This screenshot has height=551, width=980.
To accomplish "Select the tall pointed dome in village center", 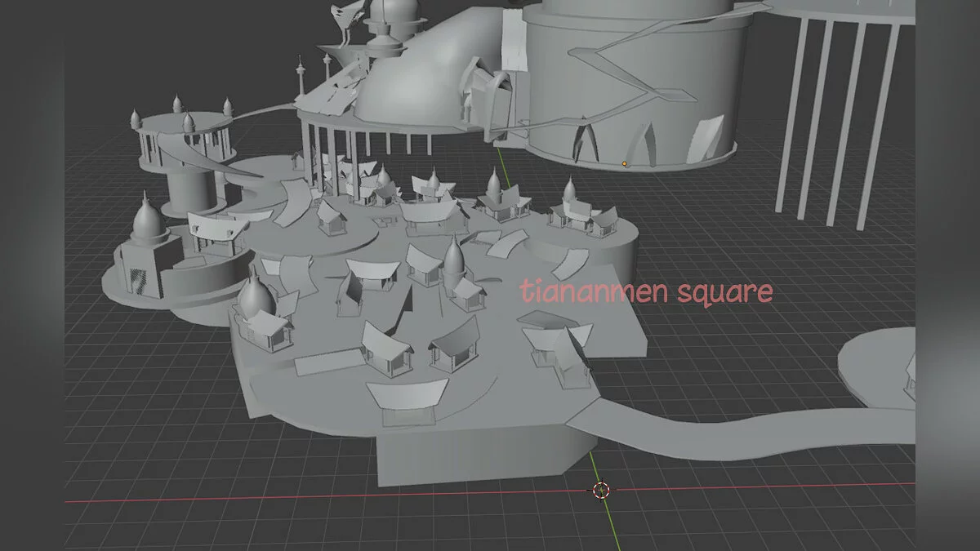I will (453, 261).
